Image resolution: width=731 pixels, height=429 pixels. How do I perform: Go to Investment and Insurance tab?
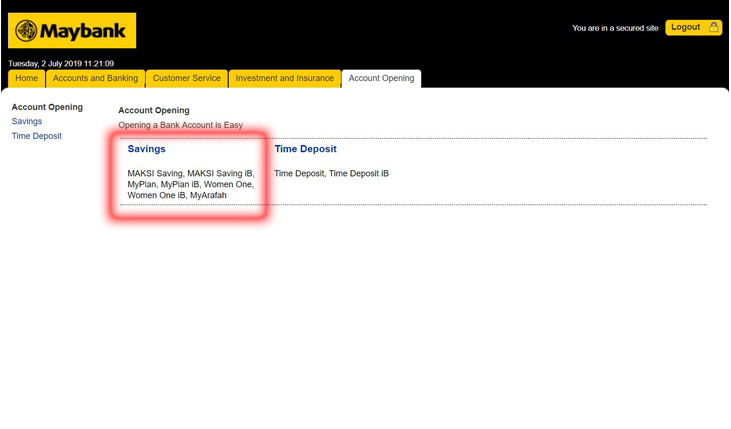point(284,78)
